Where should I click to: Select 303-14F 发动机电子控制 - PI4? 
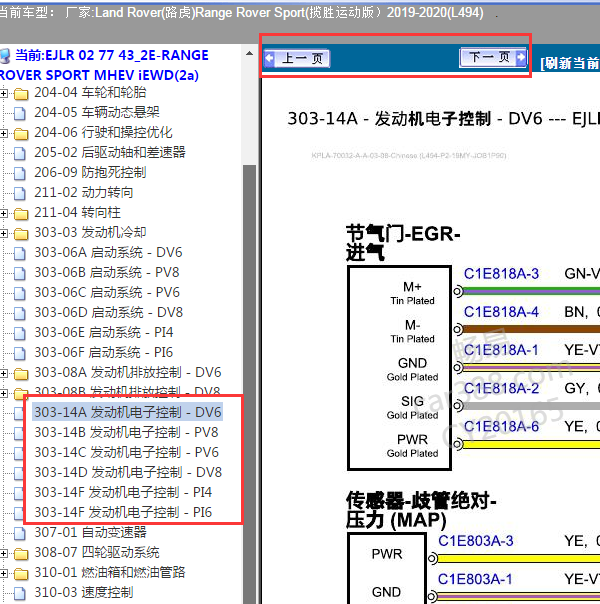[x=123, y=493]
